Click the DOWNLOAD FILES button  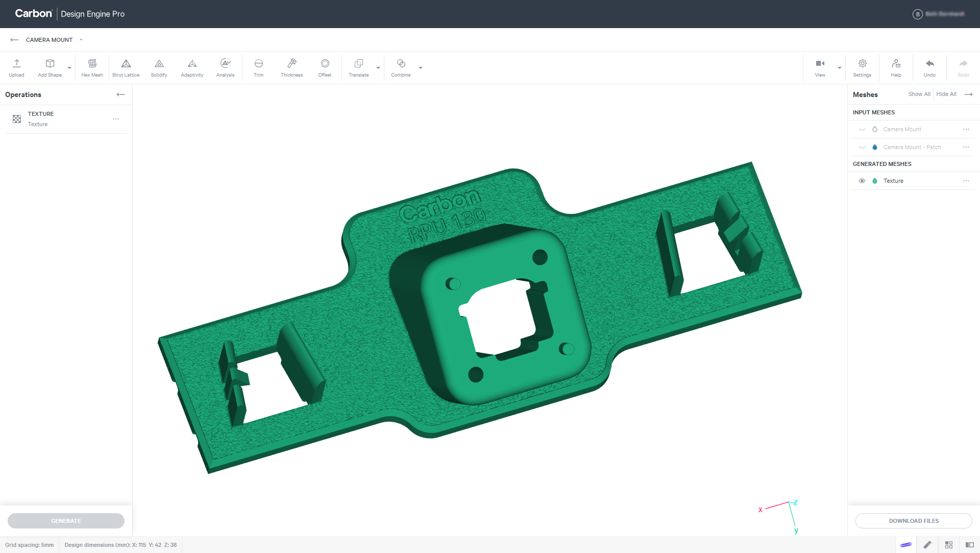click(x=913, y=521)
